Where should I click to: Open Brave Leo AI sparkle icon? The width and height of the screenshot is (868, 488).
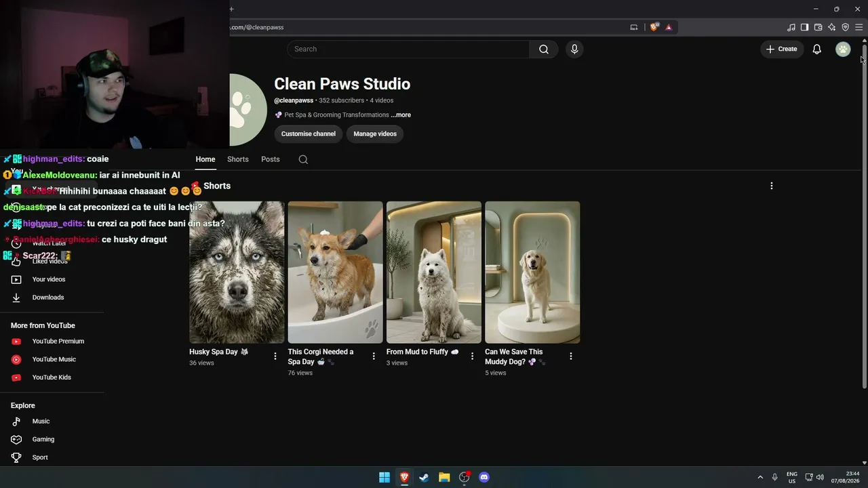[832, 27]
